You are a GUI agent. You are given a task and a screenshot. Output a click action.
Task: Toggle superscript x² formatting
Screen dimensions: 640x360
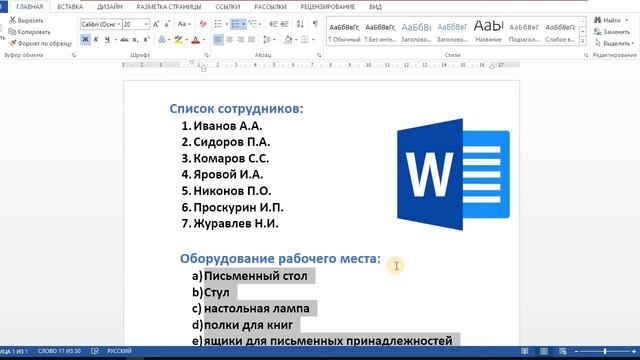(x=147, y=40)
